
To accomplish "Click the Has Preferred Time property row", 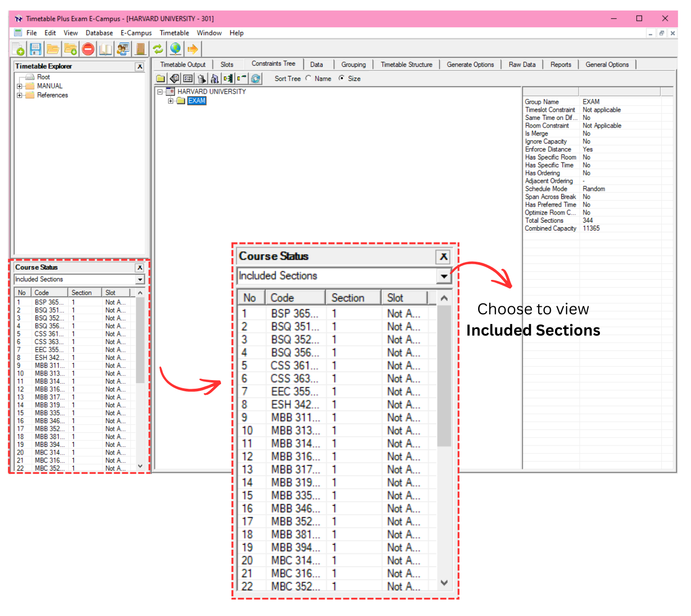I will [598, 204].
